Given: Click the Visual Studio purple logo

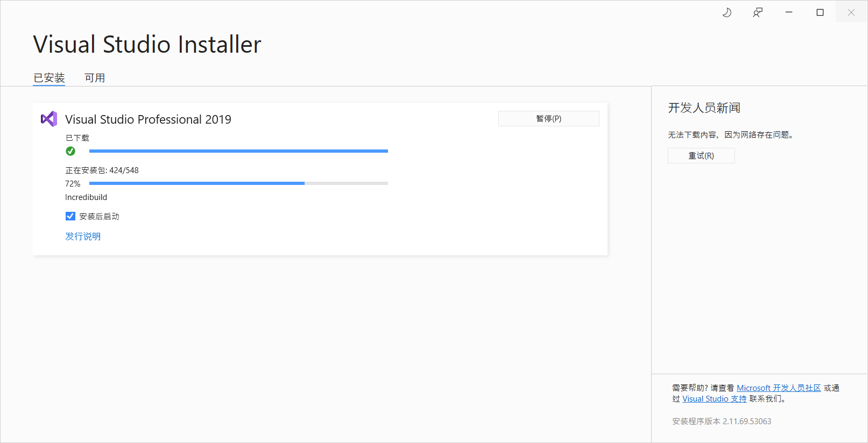Looking at the screenshot, I should pos(49,119).
